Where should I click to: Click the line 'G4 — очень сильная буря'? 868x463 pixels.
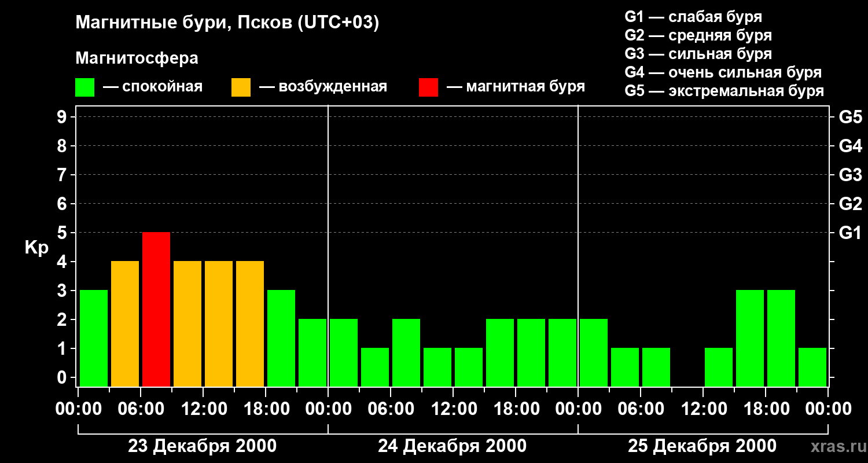point(723,72)
